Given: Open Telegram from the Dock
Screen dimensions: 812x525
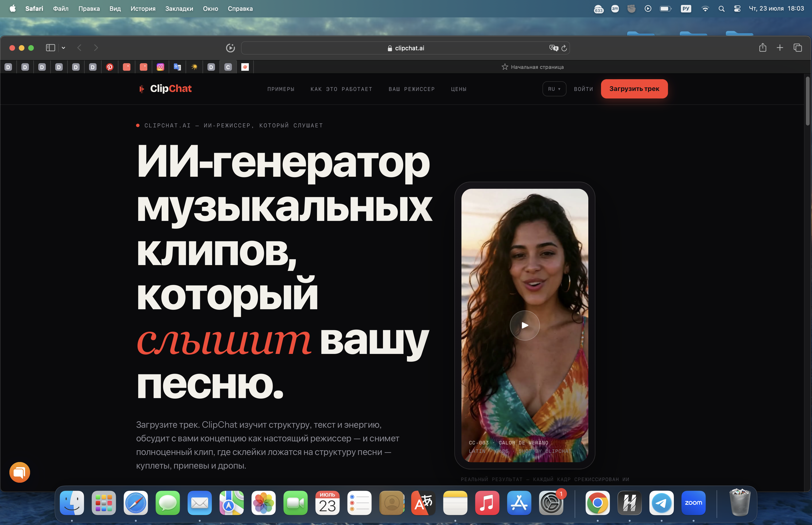Looking at the screenshot, I should [x=661, y=503].
